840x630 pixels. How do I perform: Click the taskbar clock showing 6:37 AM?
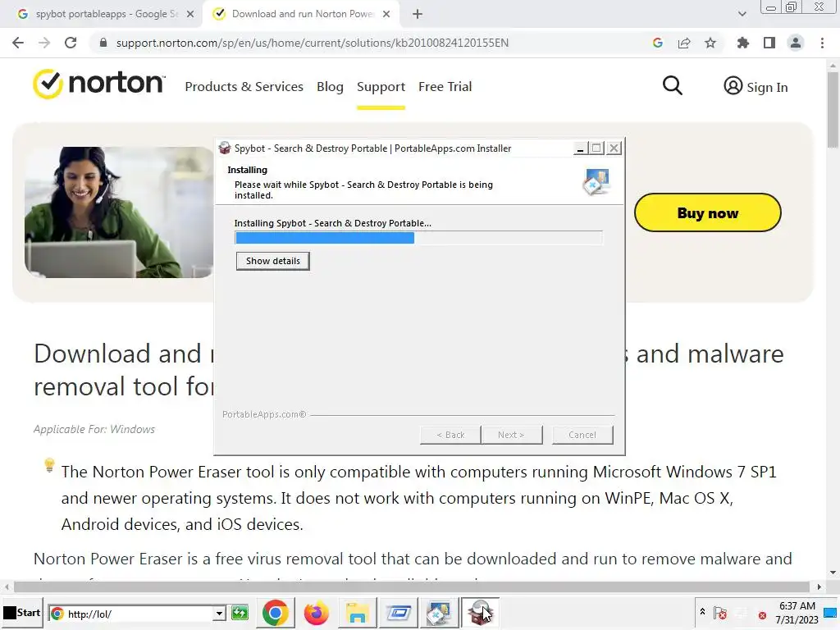click(x=797, y=613)
